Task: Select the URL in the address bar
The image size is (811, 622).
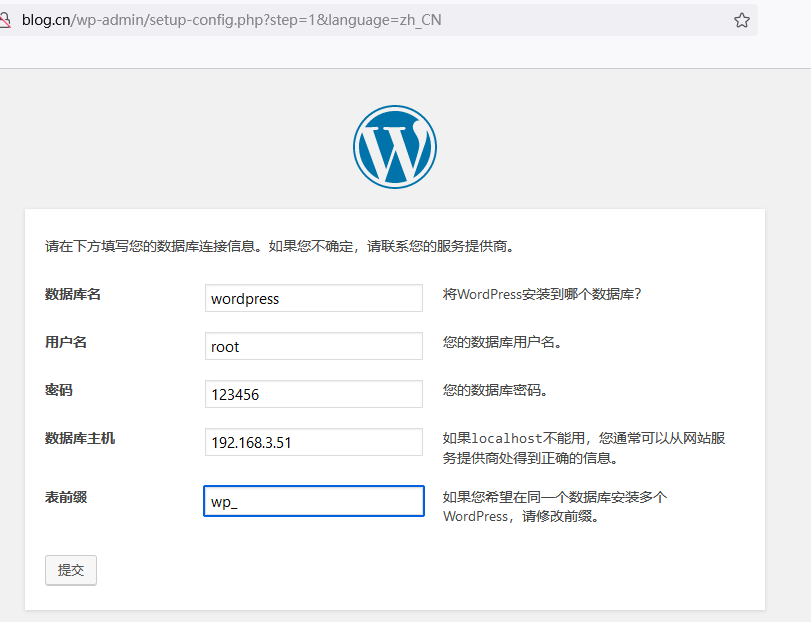Action: (x=231, y=20)
